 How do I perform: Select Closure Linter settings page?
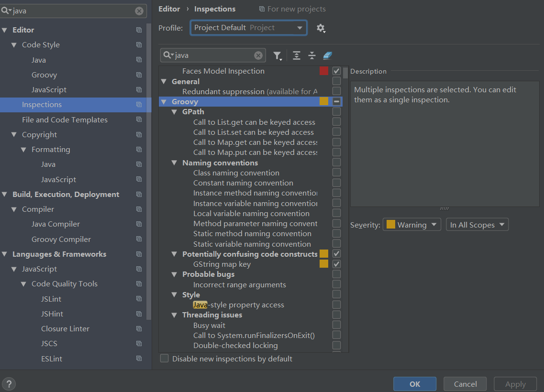[x=65, y=328]
